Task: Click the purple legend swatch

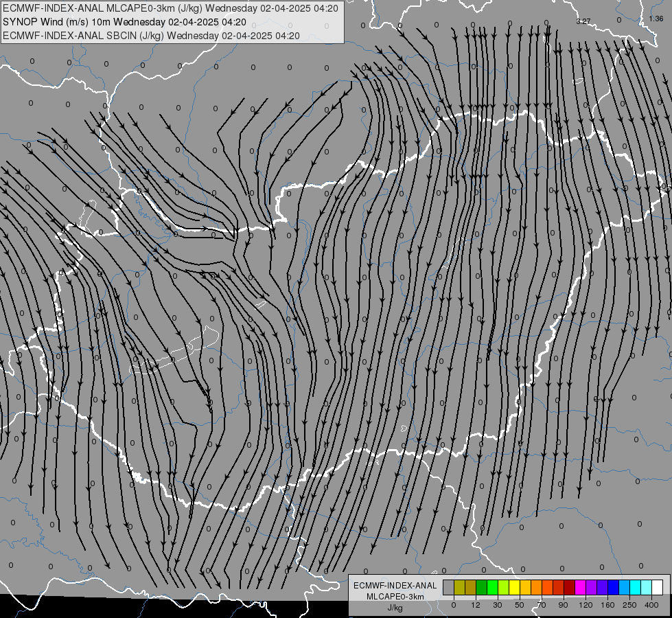Action: pos(592,587)
